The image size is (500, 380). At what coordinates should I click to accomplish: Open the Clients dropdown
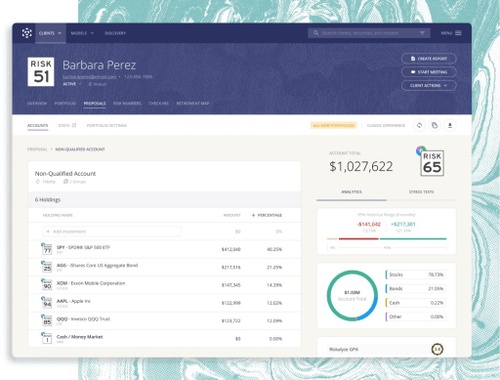pos(50,33)
